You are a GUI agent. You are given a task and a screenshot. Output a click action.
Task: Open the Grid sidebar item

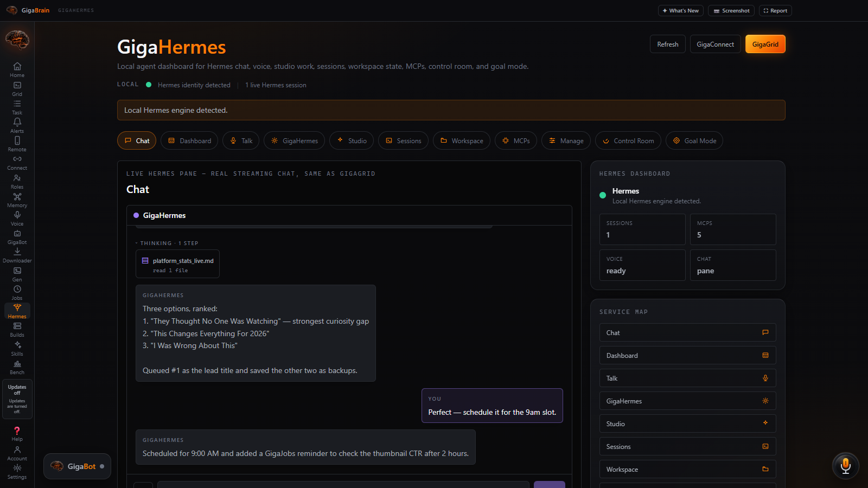pyautogui.click(x=17, y=89)
